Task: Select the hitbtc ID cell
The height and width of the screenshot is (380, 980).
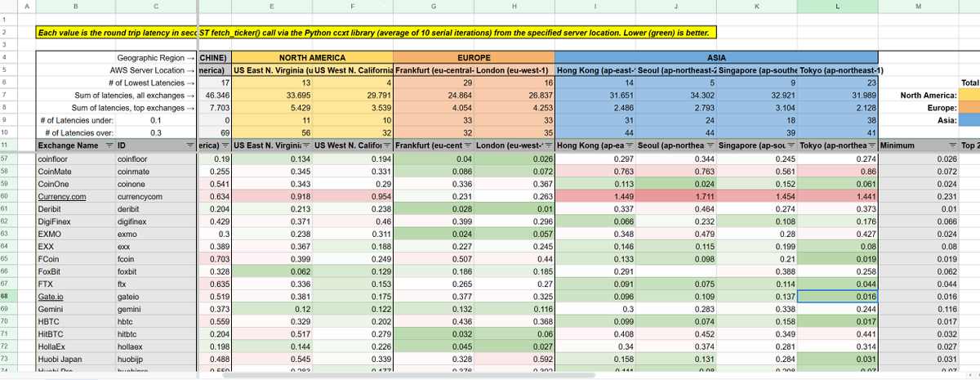Action: coord(157,334)
